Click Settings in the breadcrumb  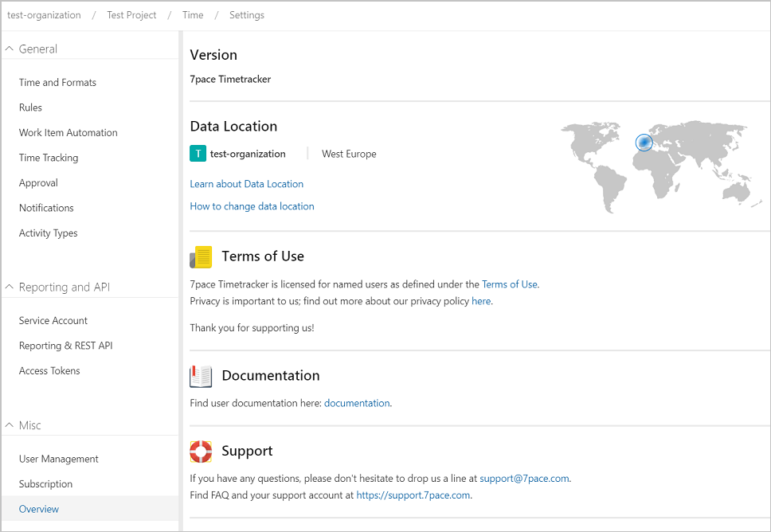point(247,15)
